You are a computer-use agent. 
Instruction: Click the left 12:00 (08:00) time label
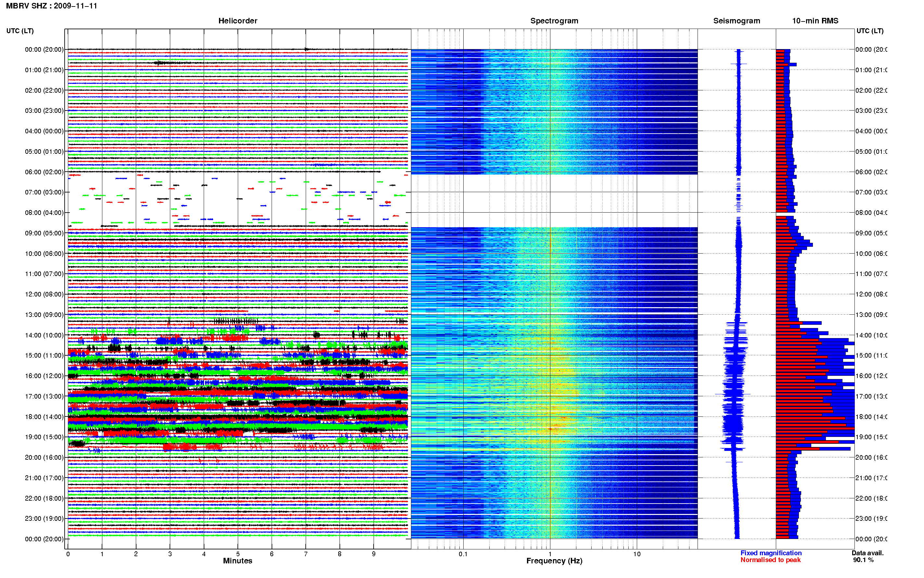click(x=44, y=294)
